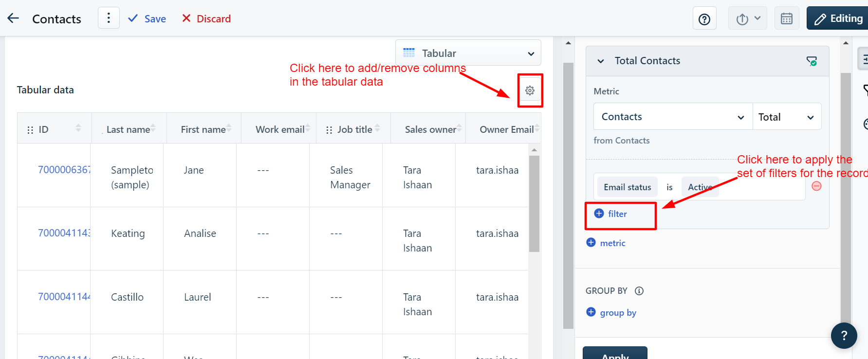The width and height of the screenshot is (868, 359).
Task: Sort by the Sales owner column
Action: [x=459, y=128]
